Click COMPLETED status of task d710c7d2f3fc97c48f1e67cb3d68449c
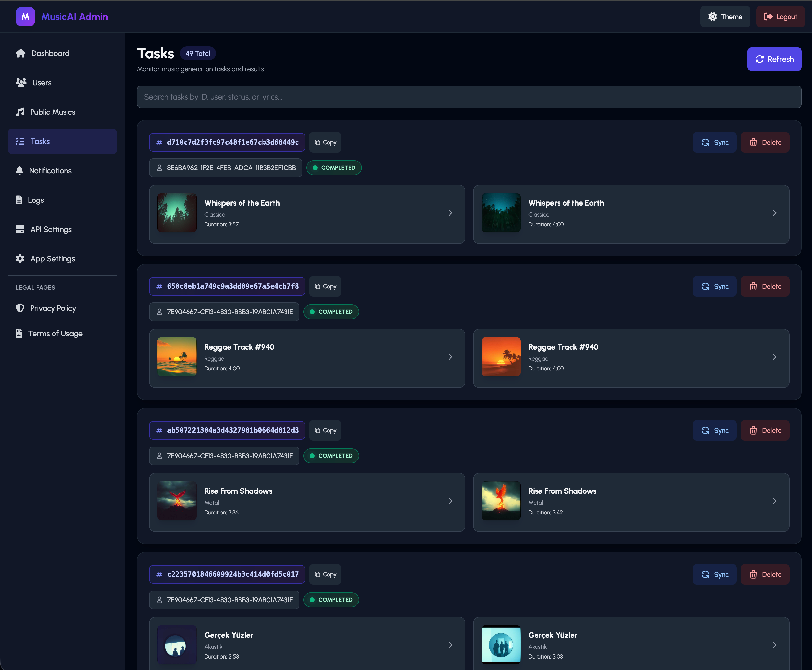Viewport: 812px width, 670px height. point(334,168)
